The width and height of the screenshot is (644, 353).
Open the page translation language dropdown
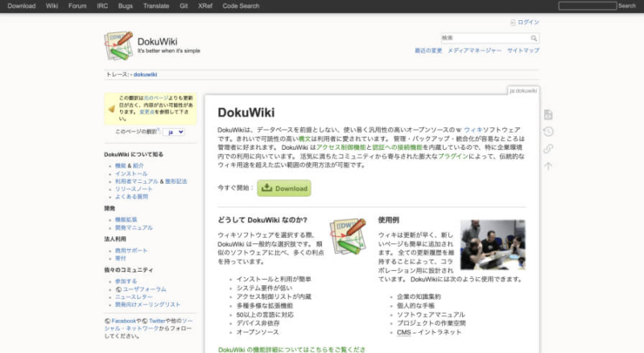tap(175, 131)
